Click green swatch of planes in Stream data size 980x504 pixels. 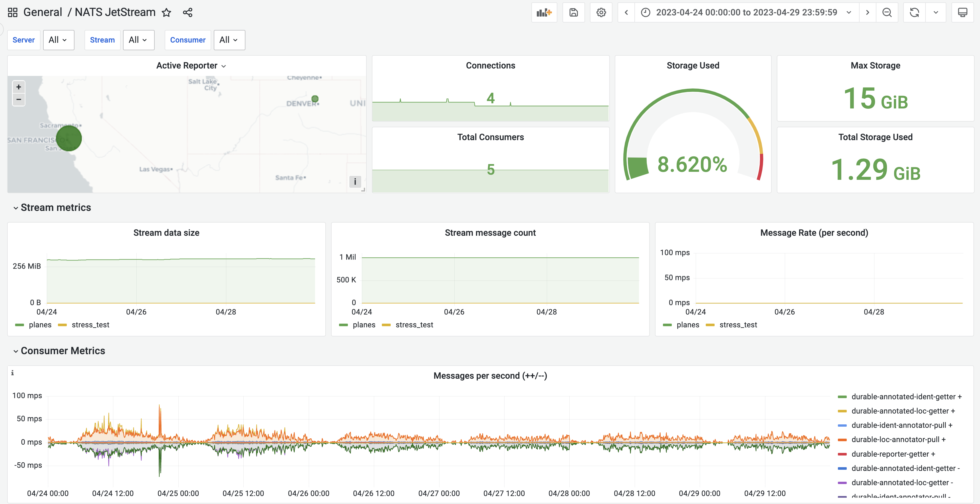click(19, 325)
